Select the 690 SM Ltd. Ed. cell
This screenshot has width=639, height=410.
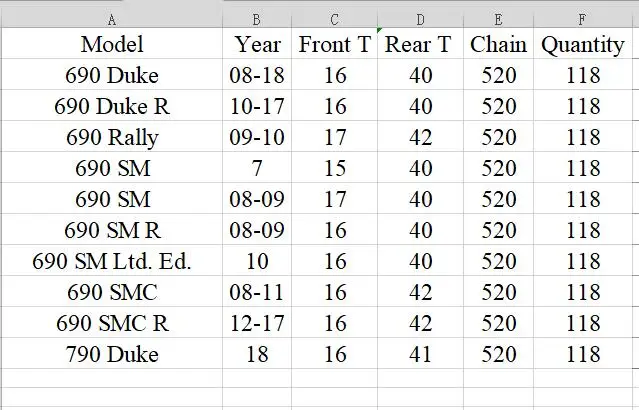coord(112,260)
